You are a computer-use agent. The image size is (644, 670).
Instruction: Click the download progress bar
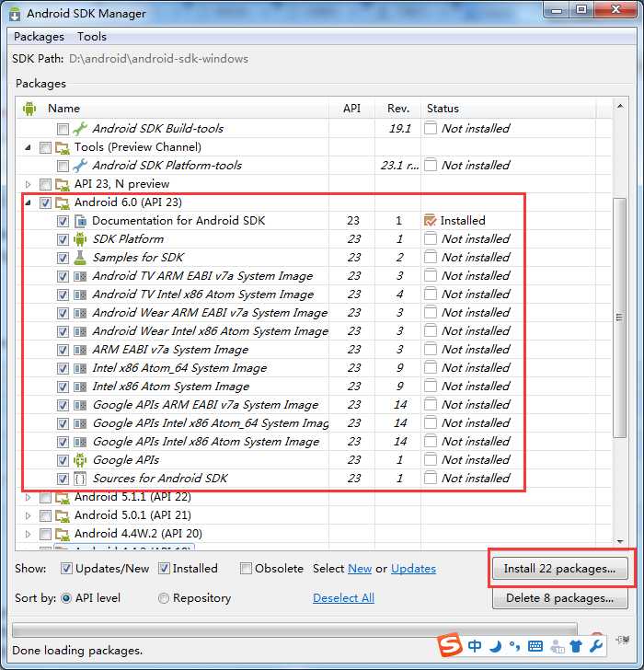294,630
